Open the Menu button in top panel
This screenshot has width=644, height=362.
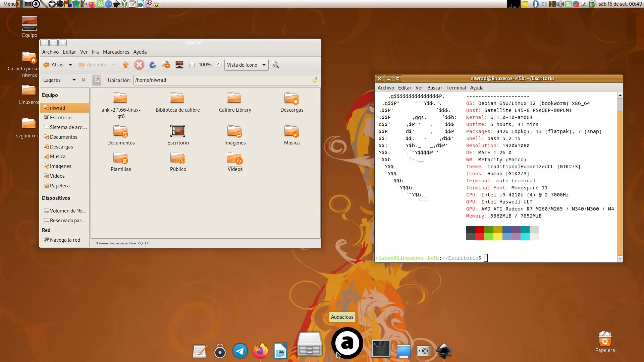[x=9, y=4]
